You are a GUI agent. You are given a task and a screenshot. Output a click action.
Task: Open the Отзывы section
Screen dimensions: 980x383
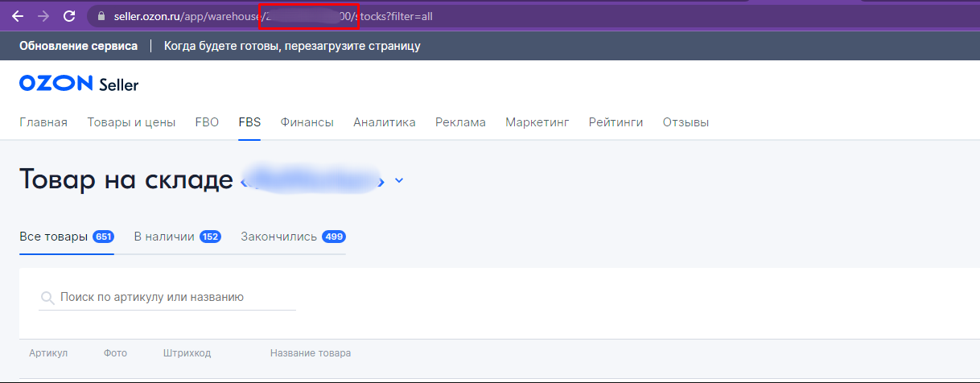(x=686, y=122)
